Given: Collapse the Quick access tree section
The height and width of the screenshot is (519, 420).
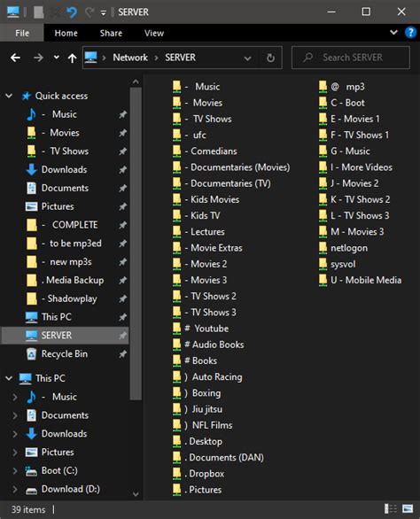Looking at the screenshot, I should point(9,96).
